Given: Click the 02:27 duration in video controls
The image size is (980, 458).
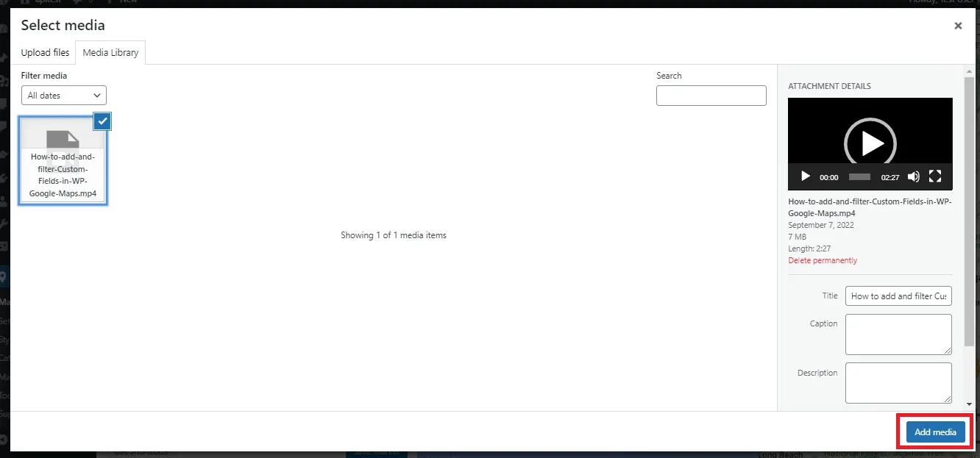Looking at the screenshot, I should 890,177.
